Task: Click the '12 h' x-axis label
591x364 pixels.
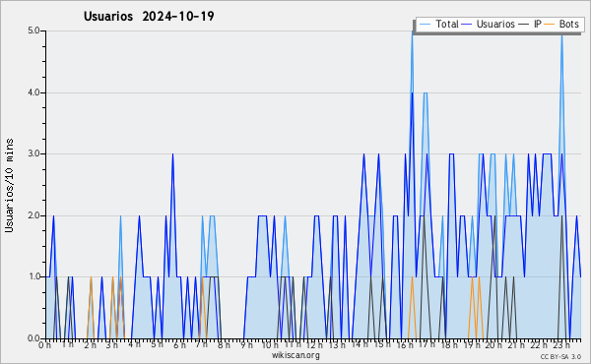Action: coord(314,345)
